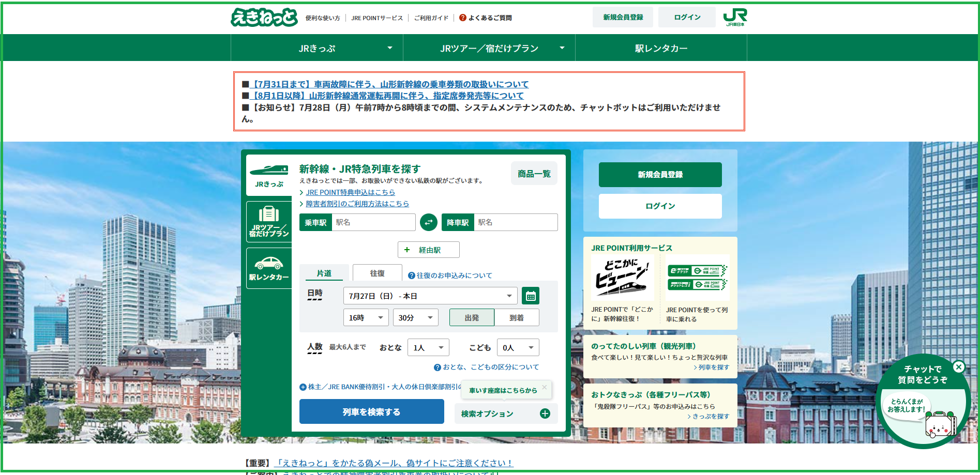This screenshot has height=475, width=980.
Task: Click the えきねっと logo
Action: (x=264, y=17)
